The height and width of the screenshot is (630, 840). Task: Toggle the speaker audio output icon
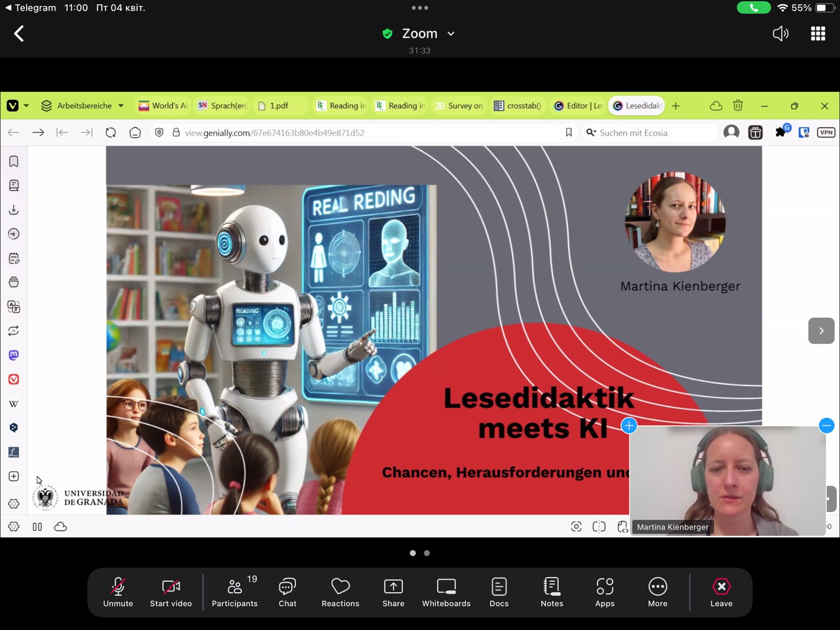click(780, 34)
